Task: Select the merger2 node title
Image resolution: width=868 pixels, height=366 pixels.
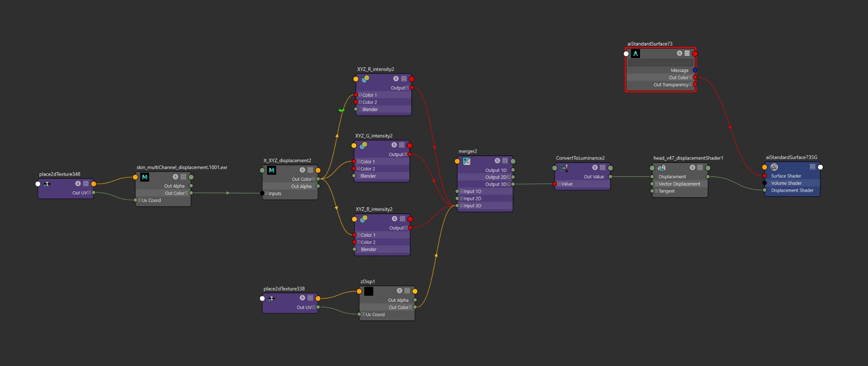Action: 468,151
